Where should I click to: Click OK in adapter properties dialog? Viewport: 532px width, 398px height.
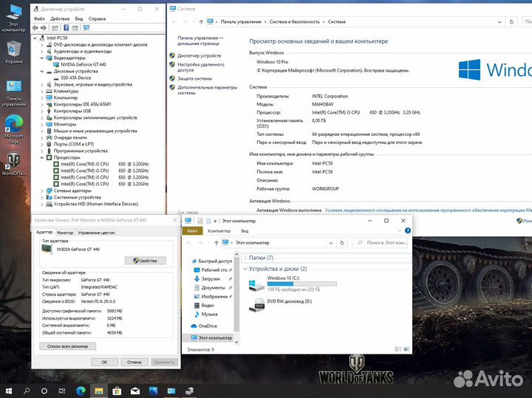(x=104, y=362)
